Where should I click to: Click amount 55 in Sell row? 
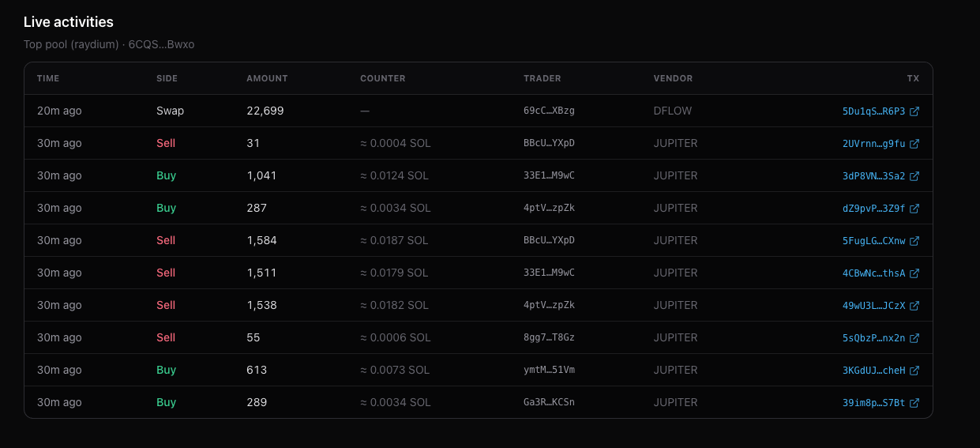click(253, 337)
